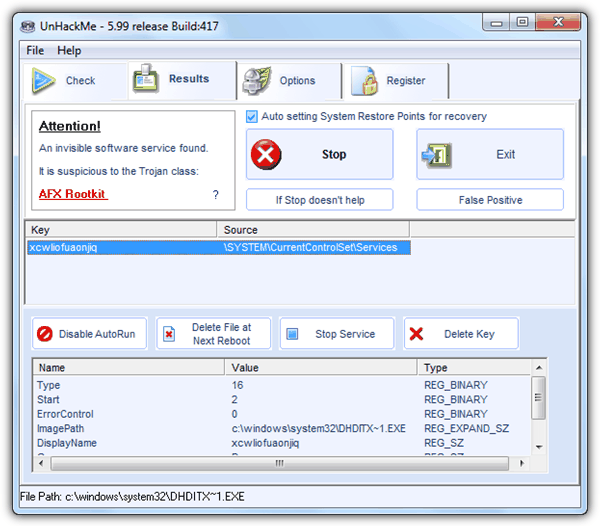Click the Attention! heading
600x526 pixels.
point(70,126)
